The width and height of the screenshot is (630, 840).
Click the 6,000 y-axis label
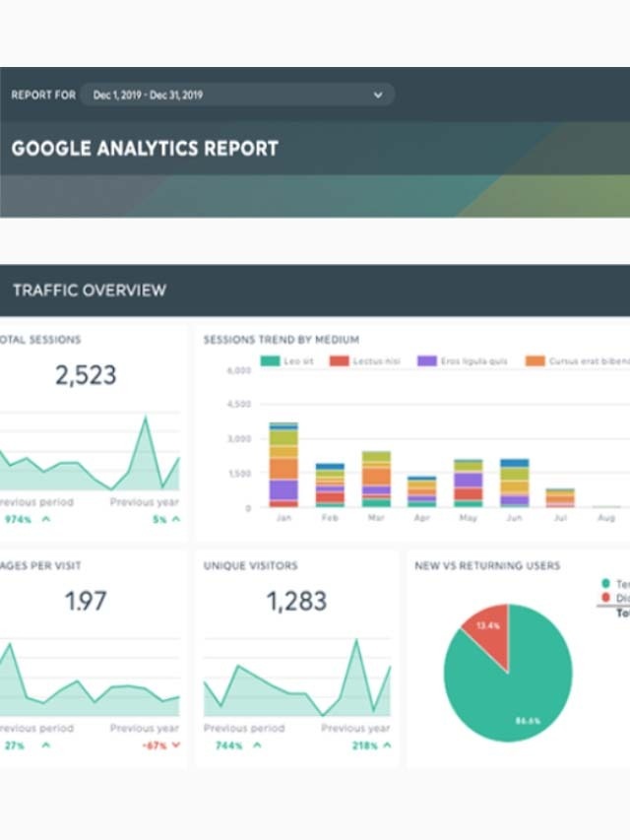click(x=239, y=370)
